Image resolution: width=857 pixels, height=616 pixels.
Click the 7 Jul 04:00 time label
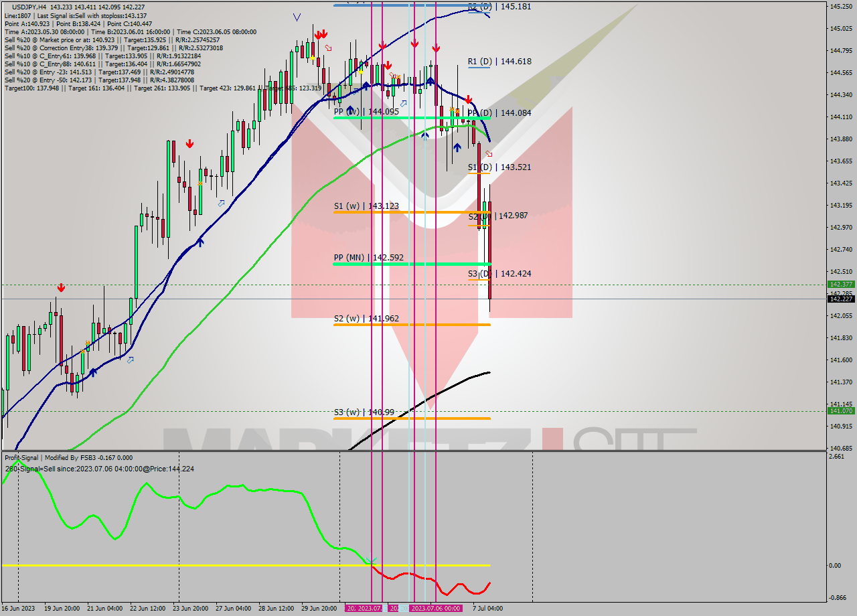tap(487, 608)
